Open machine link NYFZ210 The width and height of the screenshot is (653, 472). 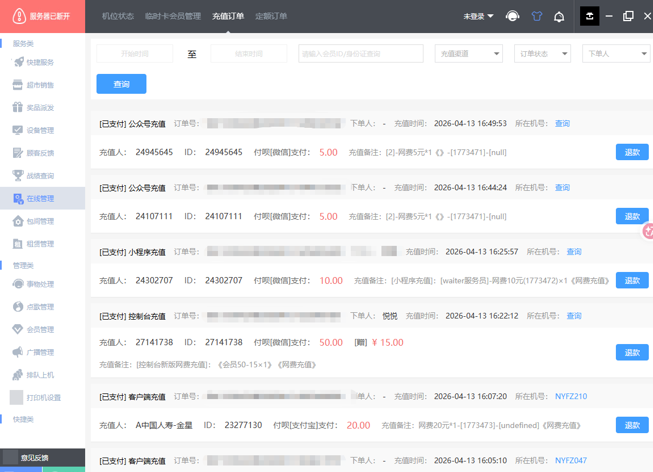click(571, 396)
